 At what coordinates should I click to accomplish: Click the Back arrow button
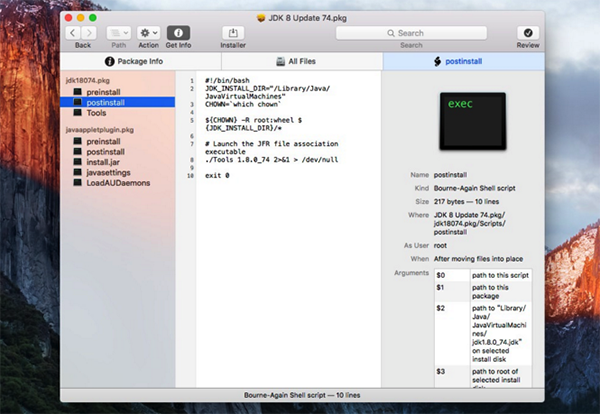point(75,33)
